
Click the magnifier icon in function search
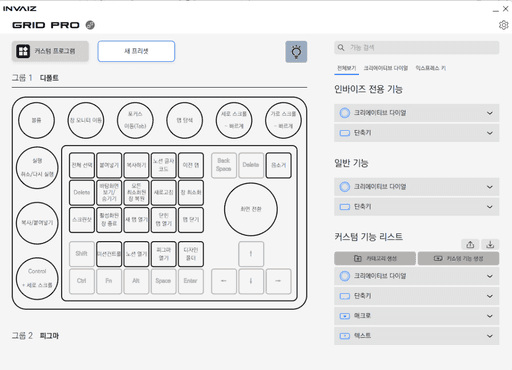click(341, 48)
